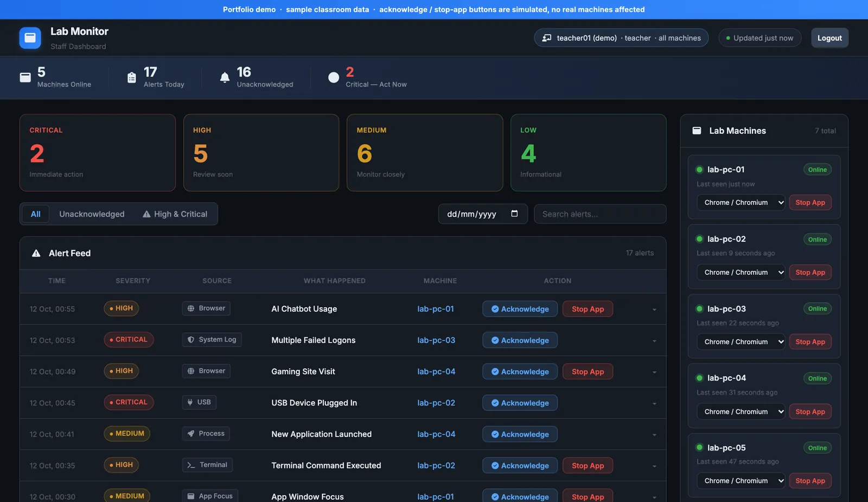The height and width of the screenshot is (502, 868).
Task: Click the HIGH Review soon summary card
Action: click(x=261, y=153)
